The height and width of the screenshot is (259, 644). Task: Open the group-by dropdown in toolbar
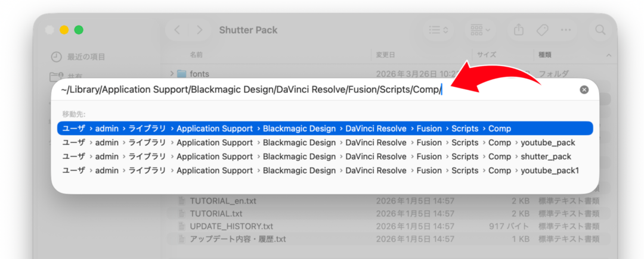point(481,30)
